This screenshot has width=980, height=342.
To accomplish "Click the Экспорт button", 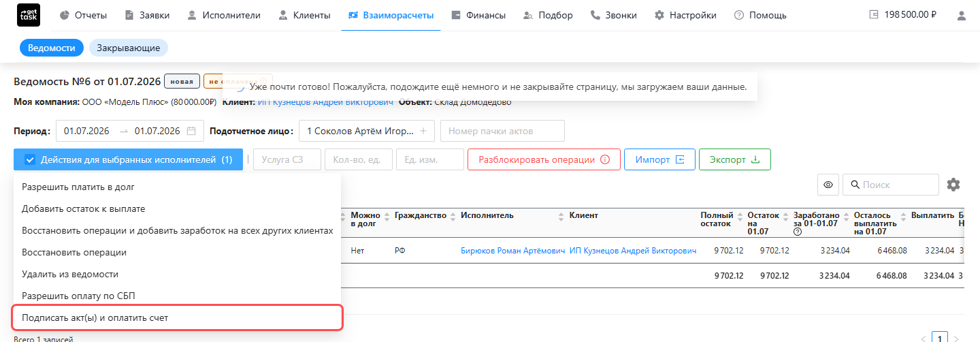I will click(x=734, y=160).
